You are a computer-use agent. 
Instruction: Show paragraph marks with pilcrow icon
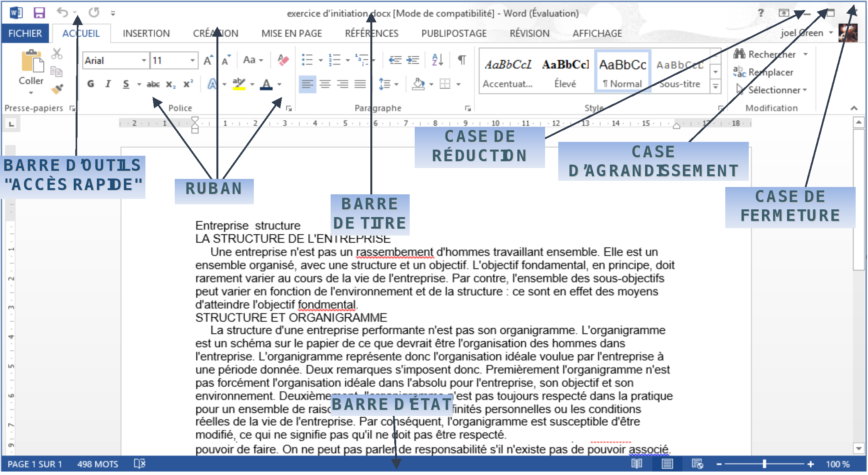(461, 60)
